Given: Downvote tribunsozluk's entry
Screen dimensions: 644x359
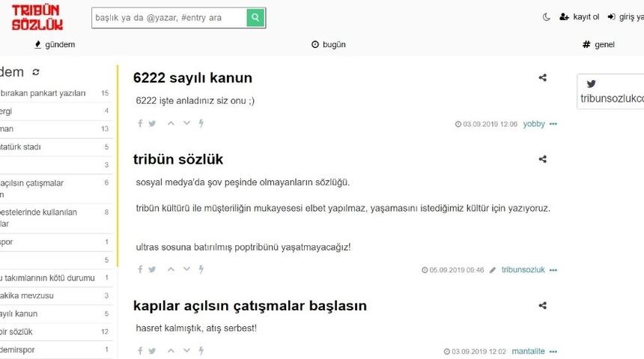Looking at the screenshot, I should pos(187,269).
